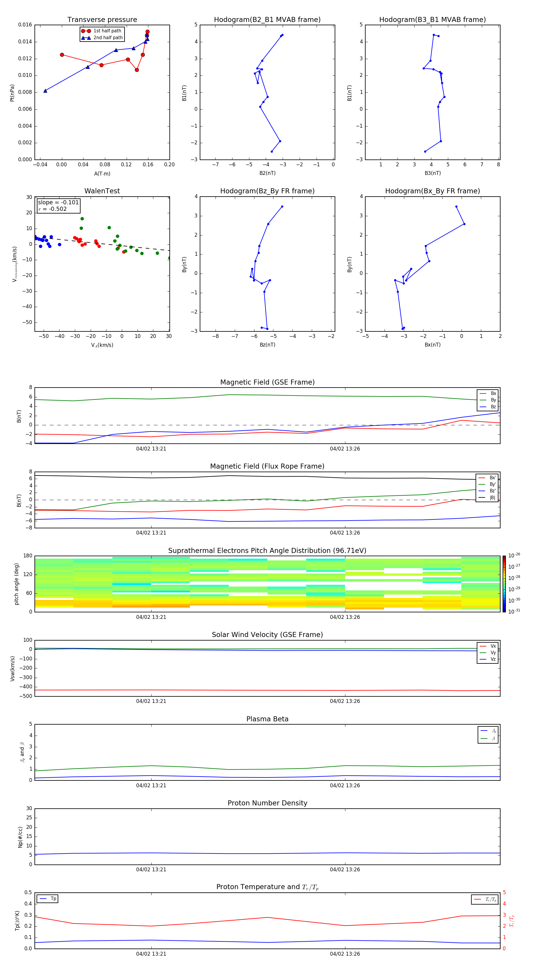
Task: Click the 'Tp' legend in temperature plot
Action: tap(48, 899)
